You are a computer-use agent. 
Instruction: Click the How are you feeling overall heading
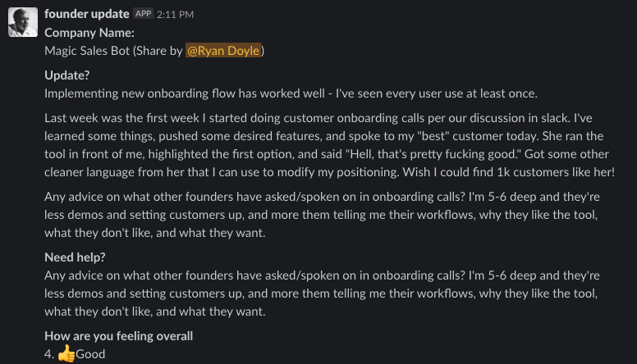pyautogui.click(x=119, y=335)
